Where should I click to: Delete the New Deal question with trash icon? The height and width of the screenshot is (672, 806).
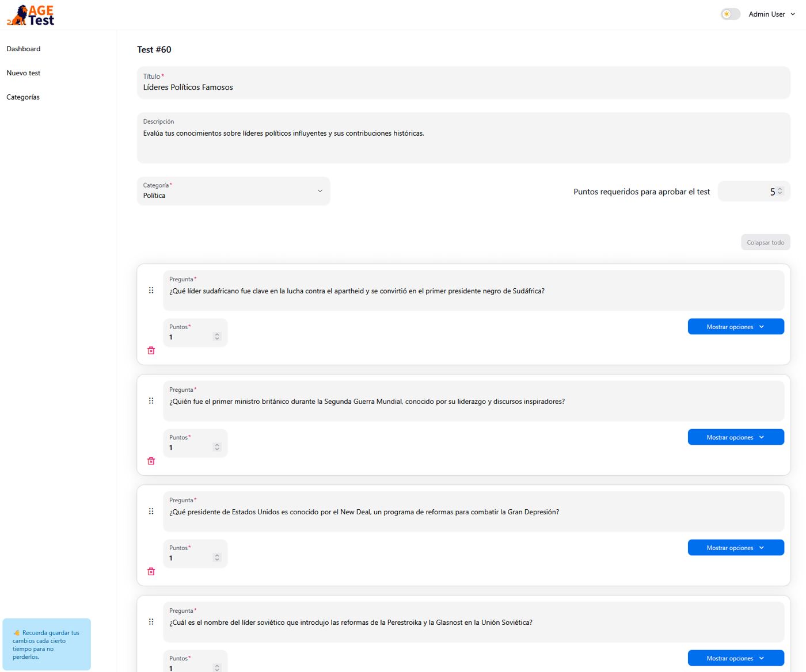151,571
